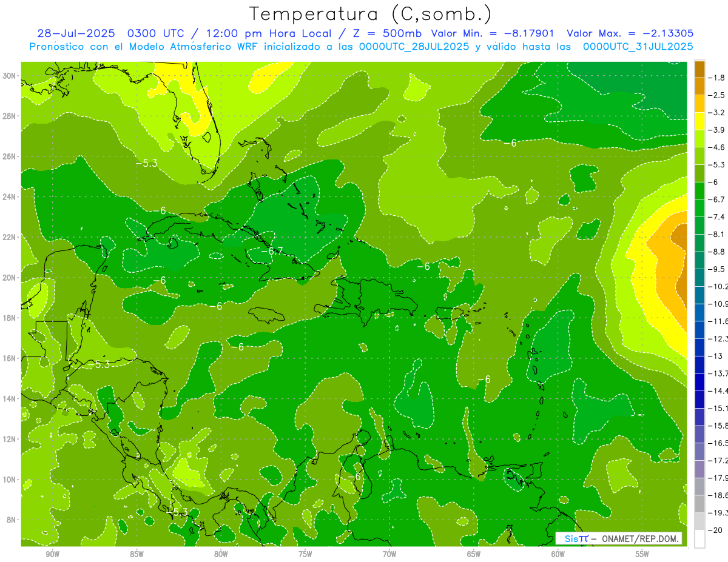Choose colorbar swatch between -4.6 and -5.3
Image resolution: width=728 pixels, height=562 pixels.
(x=699, y=156)
